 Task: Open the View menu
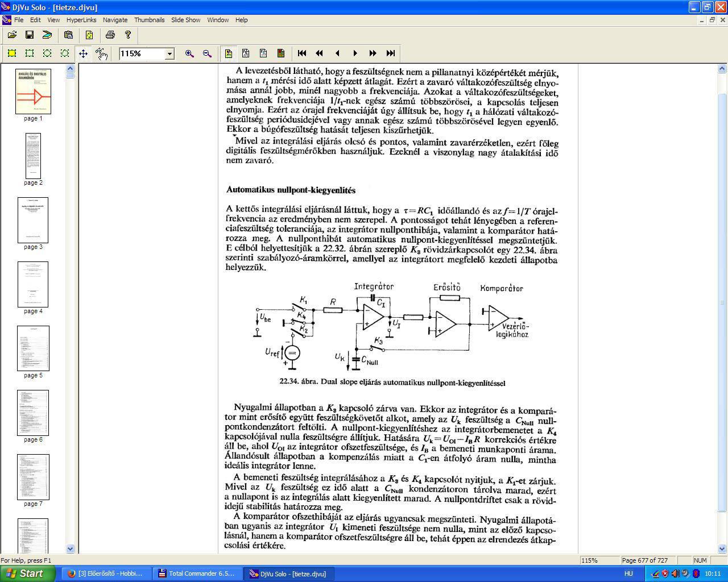pyautogui.click(x=53, y=20)
